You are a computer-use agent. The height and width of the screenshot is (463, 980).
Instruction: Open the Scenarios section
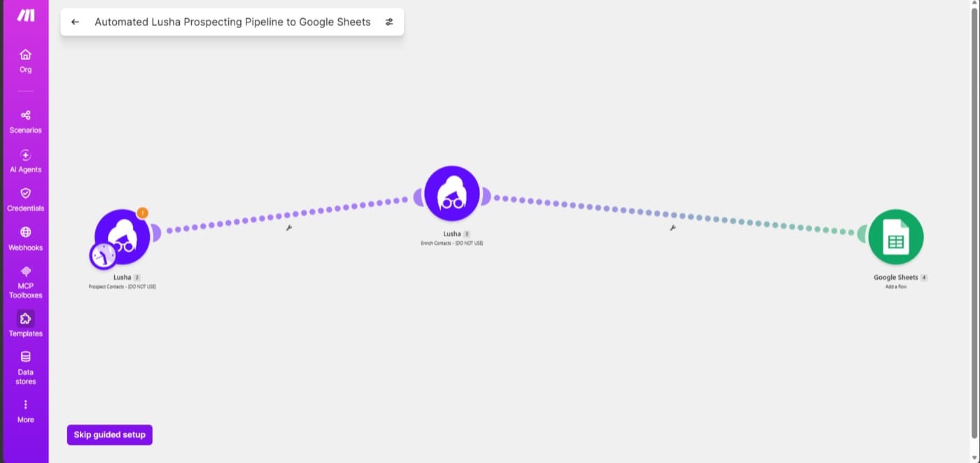click(25, 121)
